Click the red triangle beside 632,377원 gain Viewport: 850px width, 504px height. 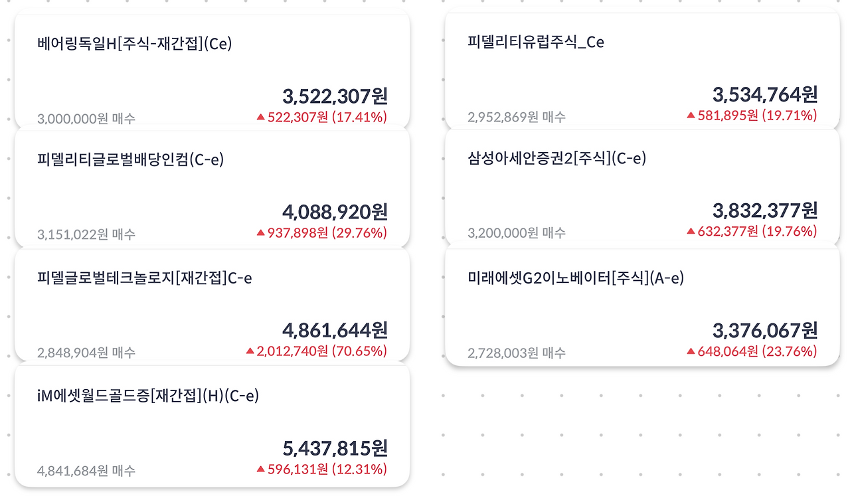(x=691, y=231)
